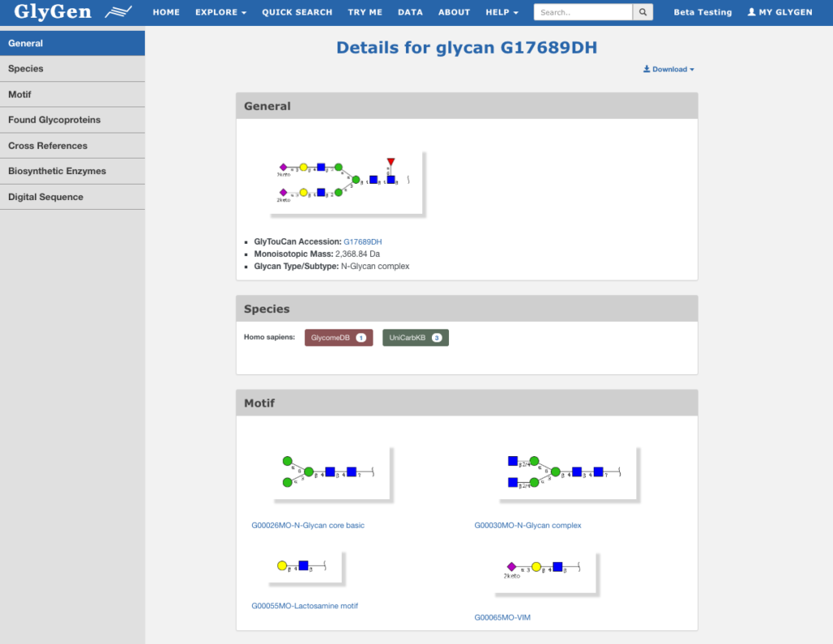This screenshot has height=644, width=833.
Task: Open the G00065MO-VIM motif link
Action: tap(504, 617)
